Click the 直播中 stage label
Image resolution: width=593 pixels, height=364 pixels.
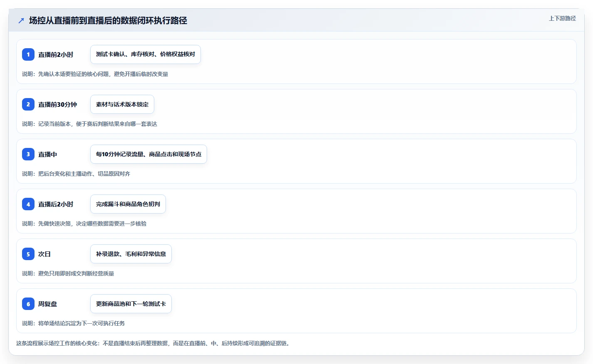pos(48,154)
